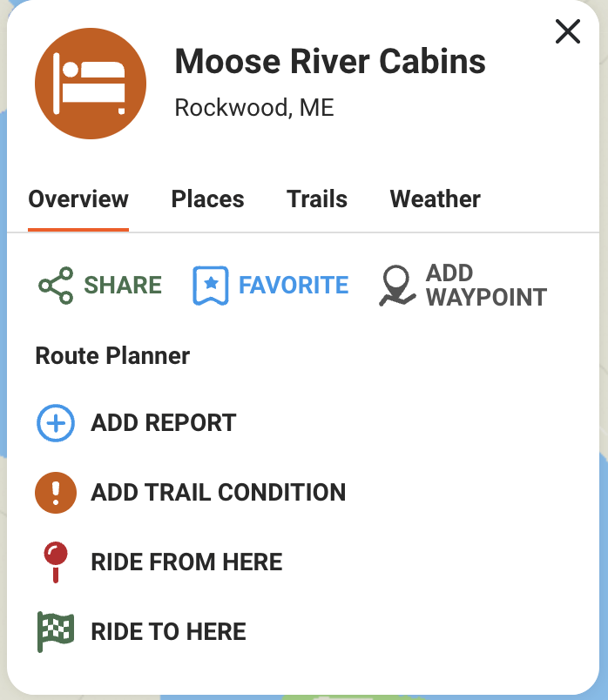This screenshot has width=608, height=700.
Task: Select the red Ride From Here pin icon
Action: [55, 562]
